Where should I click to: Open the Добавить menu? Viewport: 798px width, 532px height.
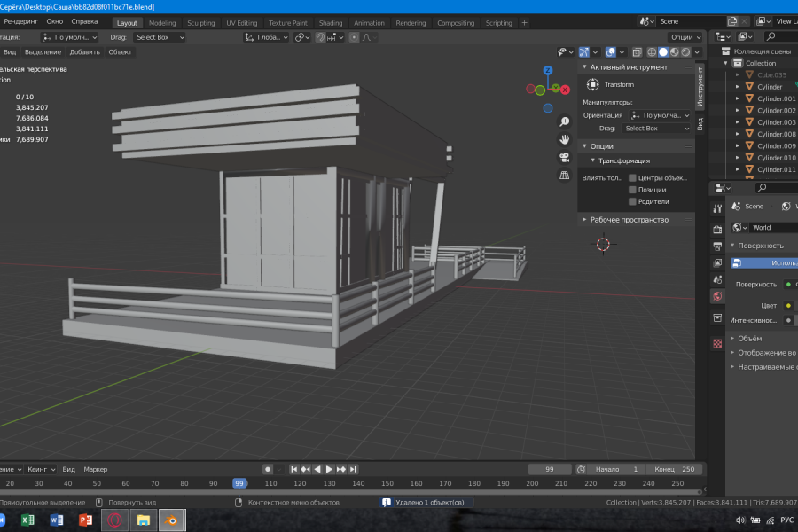[x=85, y=52]
